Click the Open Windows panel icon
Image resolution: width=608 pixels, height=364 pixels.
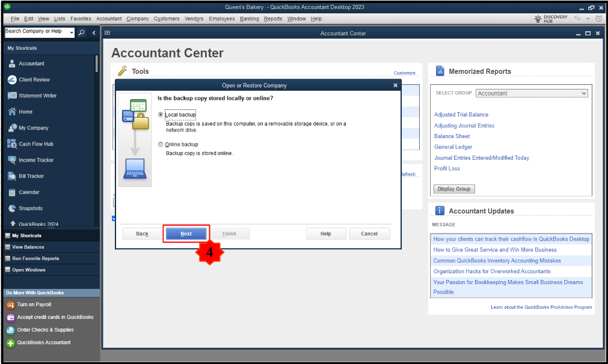[7, 270]
